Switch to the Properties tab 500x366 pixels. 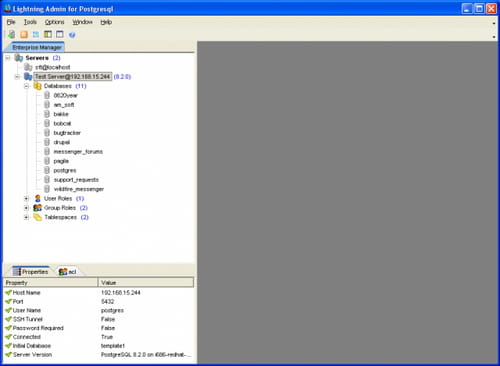(31, 272)
